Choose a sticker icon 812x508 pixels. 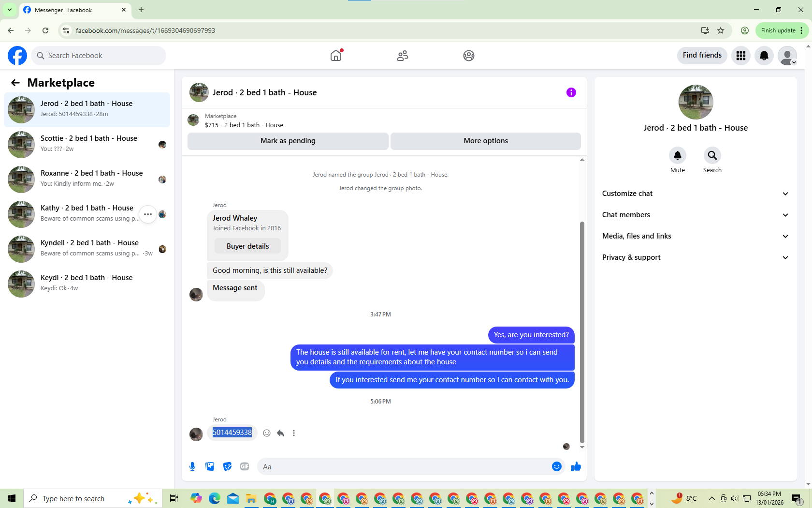tap(227, 466)
